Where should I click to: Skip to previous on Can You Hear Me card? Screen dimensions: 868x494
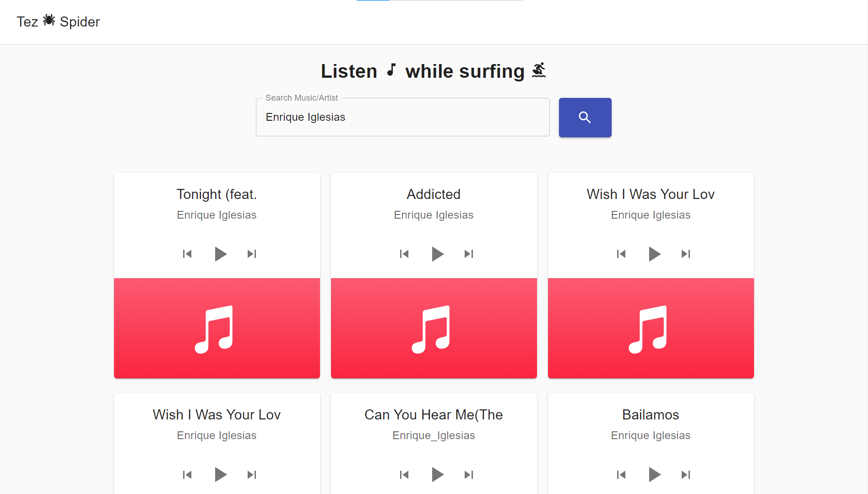coord(404,474)
